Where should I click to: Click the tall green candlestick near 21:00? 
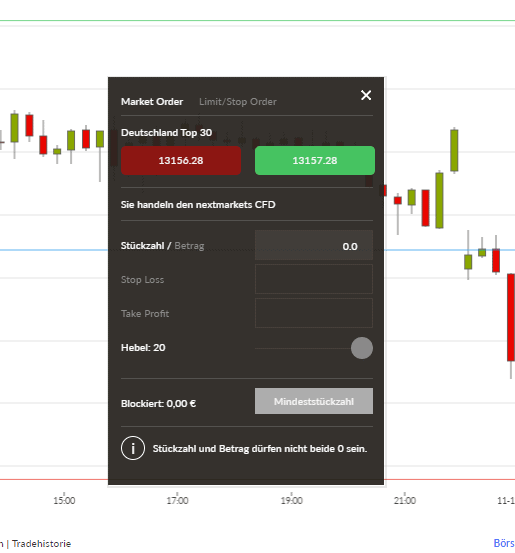(439, 200)
